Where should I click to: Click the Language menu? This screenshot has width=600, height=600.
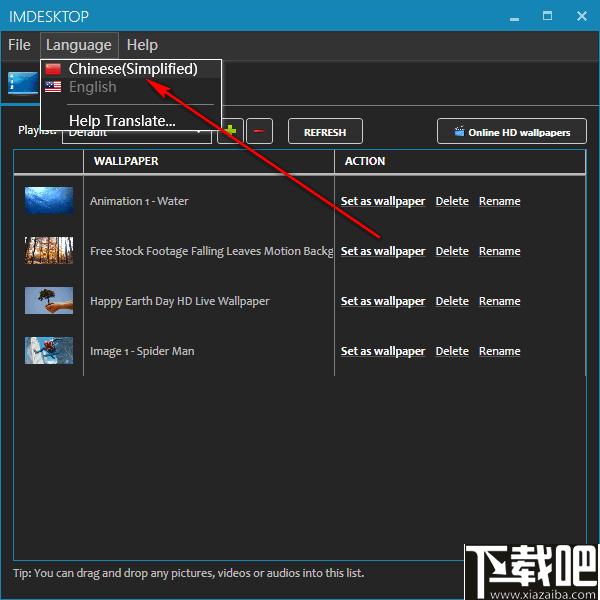coord(79,45)
